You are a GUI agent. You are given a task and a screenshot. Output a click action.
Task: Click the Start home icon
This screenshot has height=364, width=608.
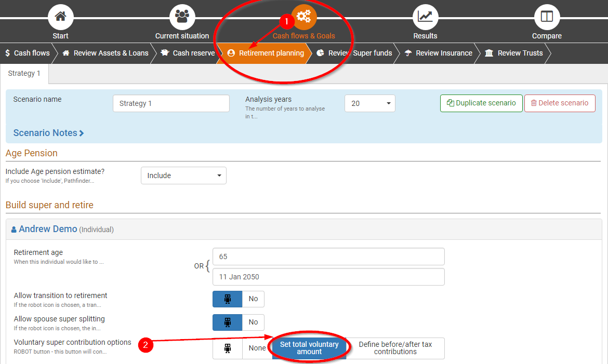click(x=61, y=17)
